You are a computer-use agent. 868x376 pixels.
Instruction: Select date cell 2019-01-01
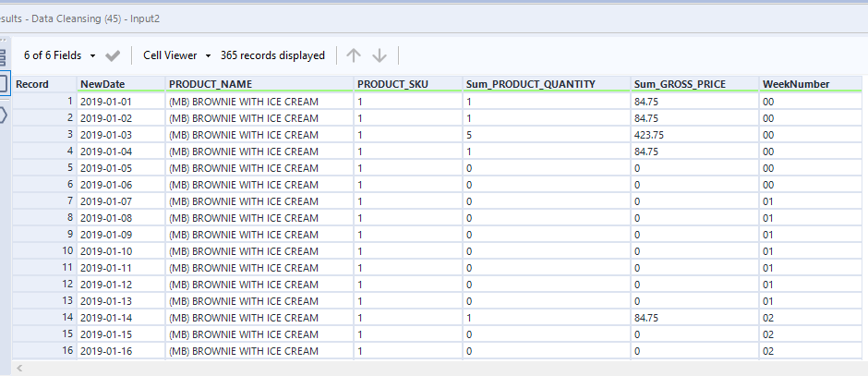[x=121, y=102]
